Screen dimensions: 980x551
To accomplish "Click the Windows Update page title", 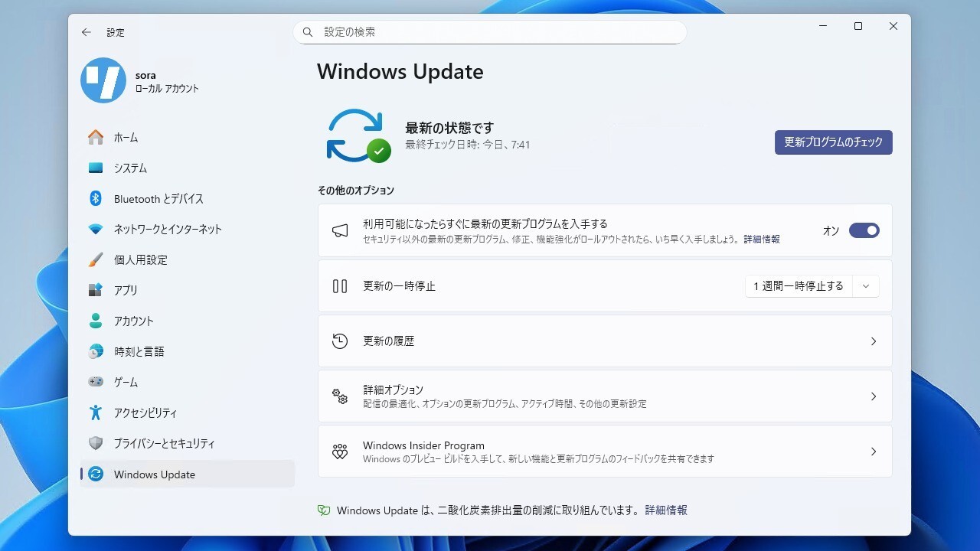I will click(400, 71).
